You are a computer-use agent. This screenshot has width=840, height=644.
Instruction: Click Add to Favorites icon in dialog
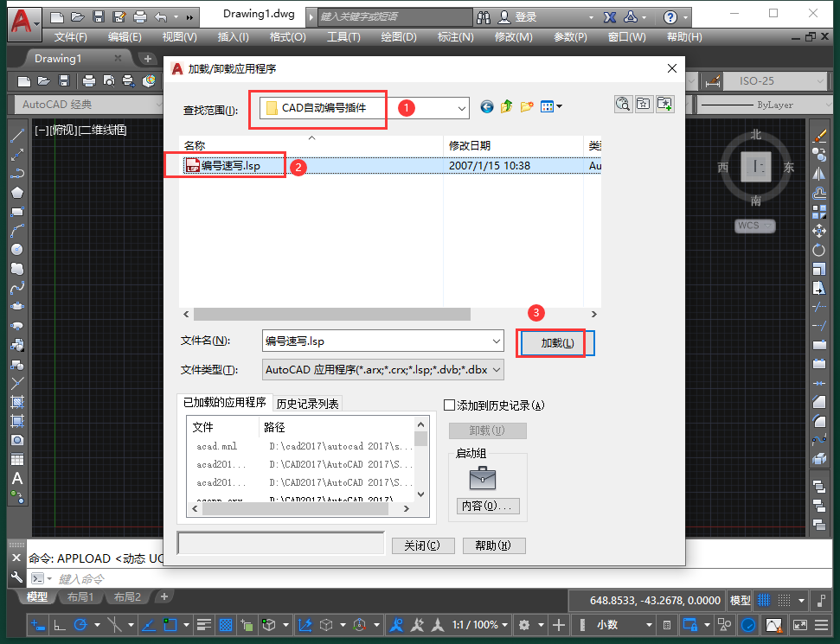(665, 104)
